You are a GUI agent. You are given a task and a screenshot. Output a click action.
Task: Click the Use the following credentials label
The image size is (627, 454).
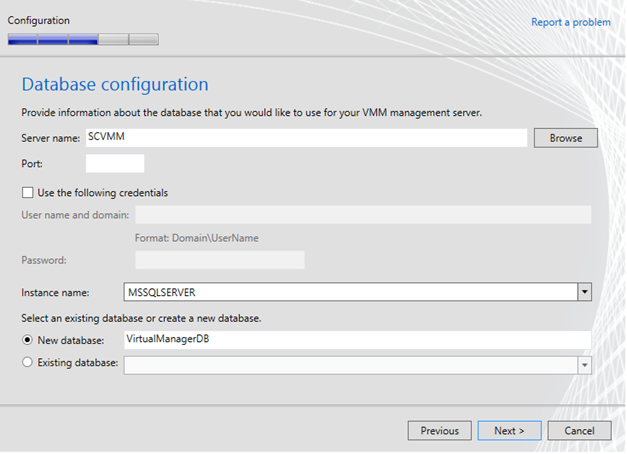coord(103,193)
